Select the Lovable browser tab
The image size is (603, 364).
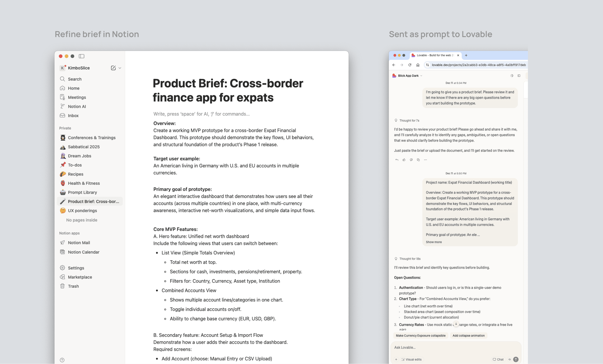[x=435, y=55]
